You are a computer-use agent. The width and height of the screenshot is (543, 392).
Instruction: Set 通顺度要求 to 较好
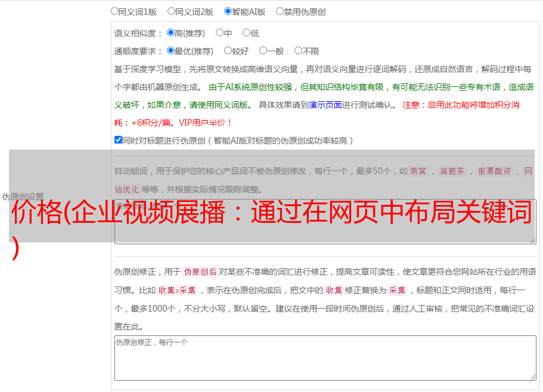(228, 51)
